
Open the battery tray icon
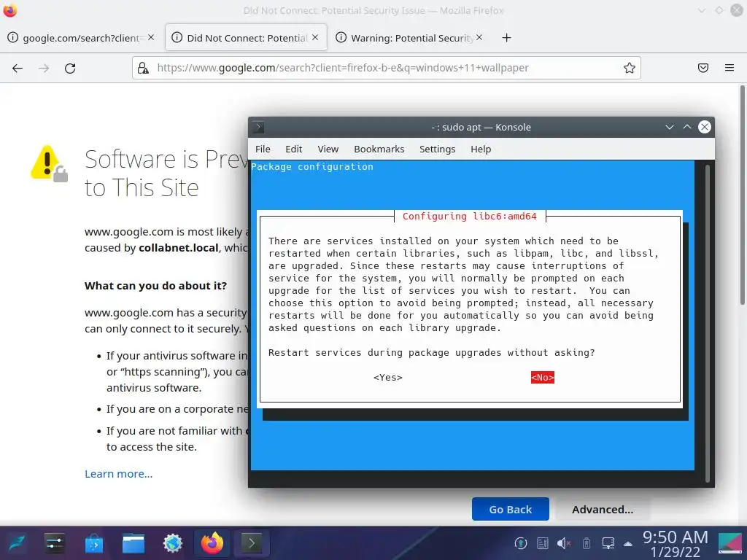tap(587, 542)
